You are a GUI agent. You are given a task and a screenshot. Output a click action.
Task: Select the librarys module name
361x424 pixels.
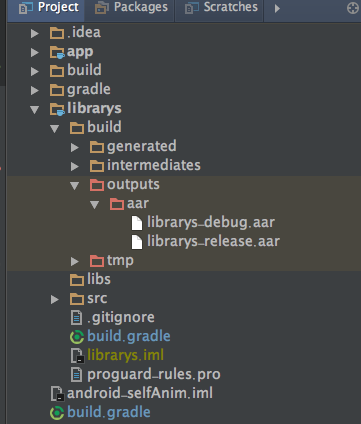click(94, 109)
